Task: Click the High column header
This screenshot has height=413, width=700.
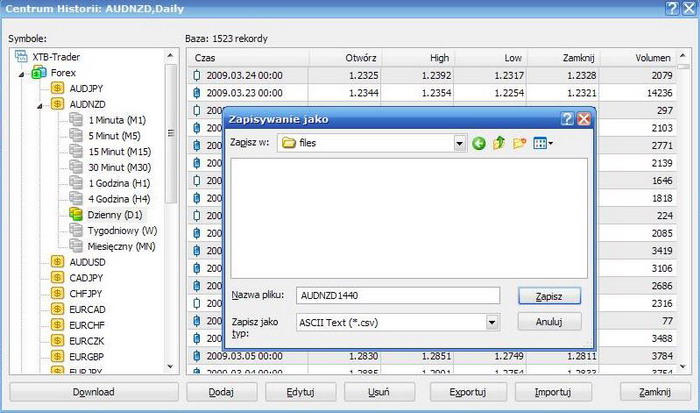Action: pyautogui.click(x=418, y=58)
